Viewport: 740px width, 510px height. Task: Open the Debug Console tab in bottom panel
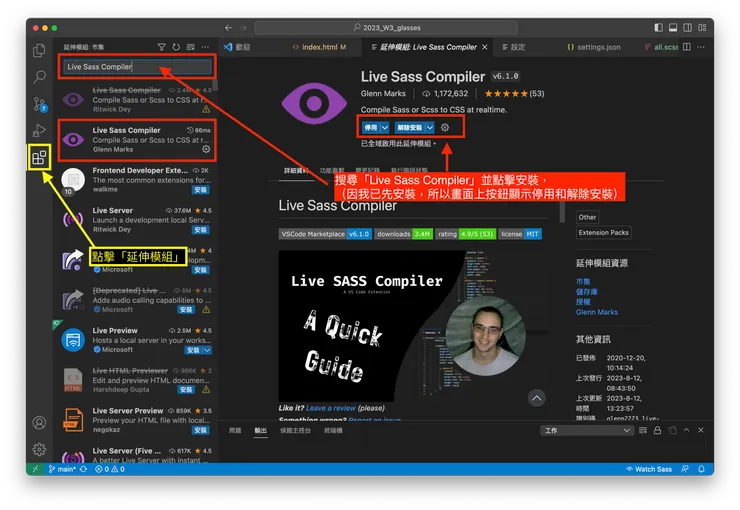[295, 430]
